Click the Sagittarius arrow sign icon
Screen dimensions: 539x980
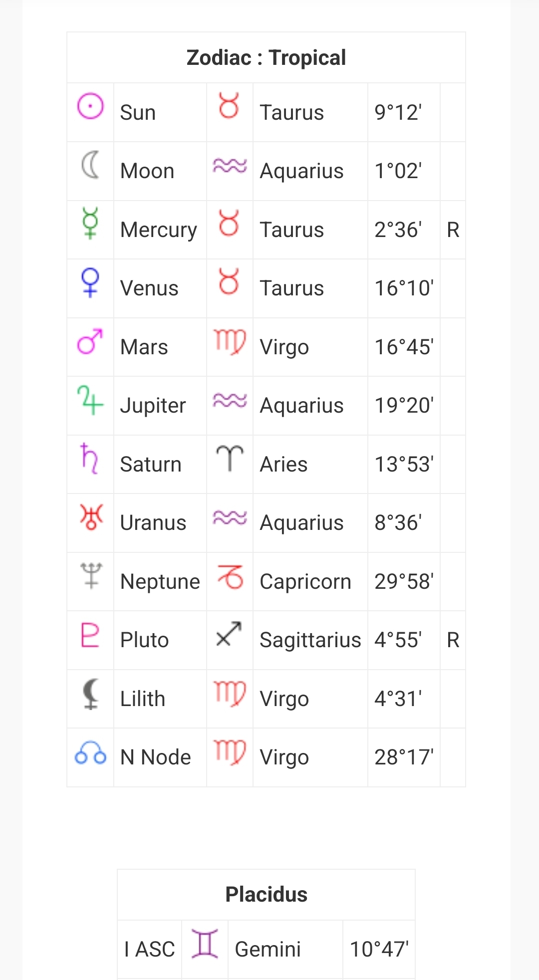click(x=230, y=634)
